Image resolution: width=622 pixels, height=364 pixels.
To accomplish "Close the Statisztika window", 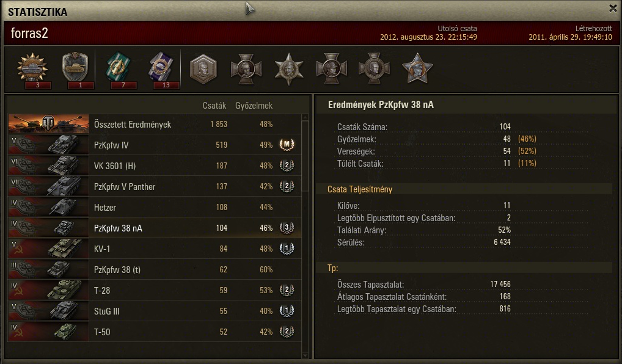I will tap(613, 9).
